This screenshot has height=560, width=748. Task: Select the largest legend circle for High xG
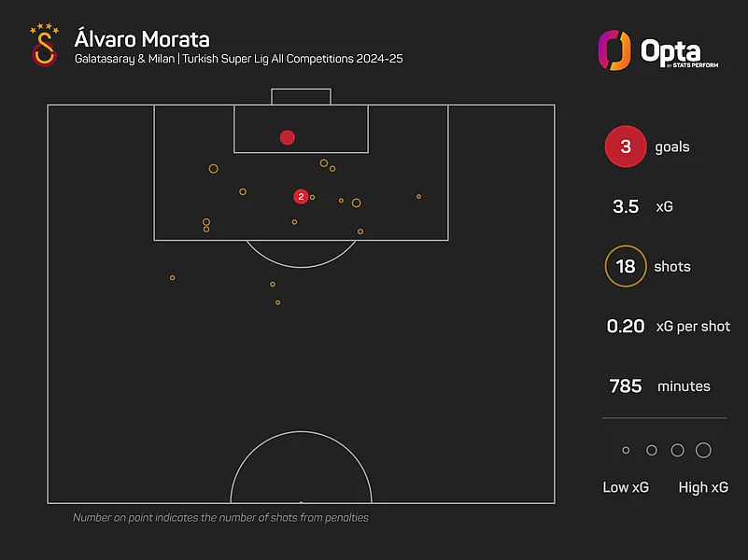[704, 451]
